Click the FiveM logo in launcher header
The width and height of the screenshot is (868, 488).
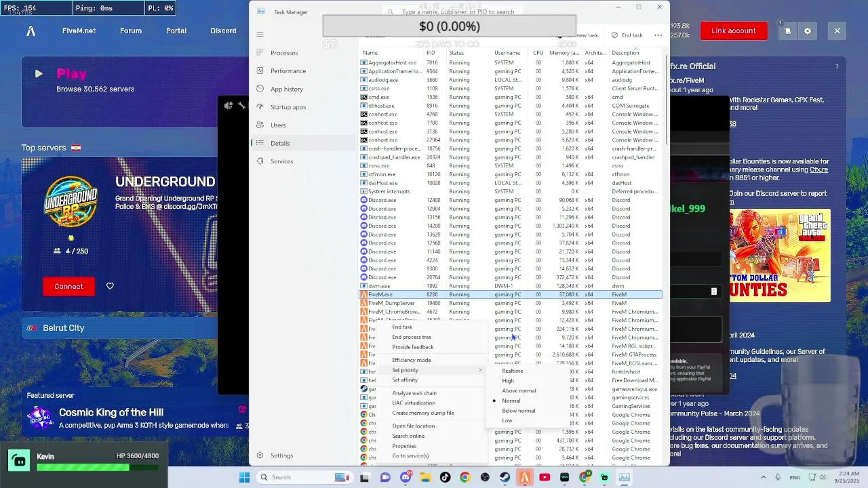click(31, 30)
